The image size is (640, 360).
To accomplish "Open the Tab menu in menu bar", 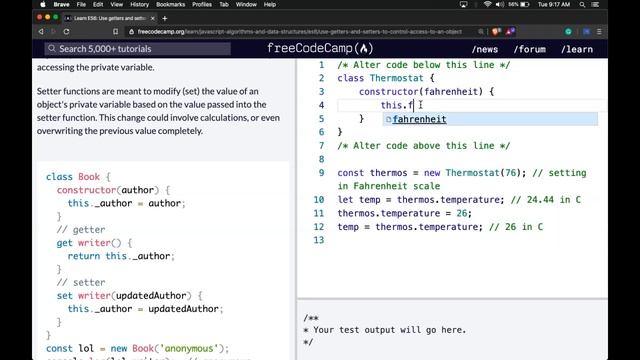I will click(x=224, y=4).
